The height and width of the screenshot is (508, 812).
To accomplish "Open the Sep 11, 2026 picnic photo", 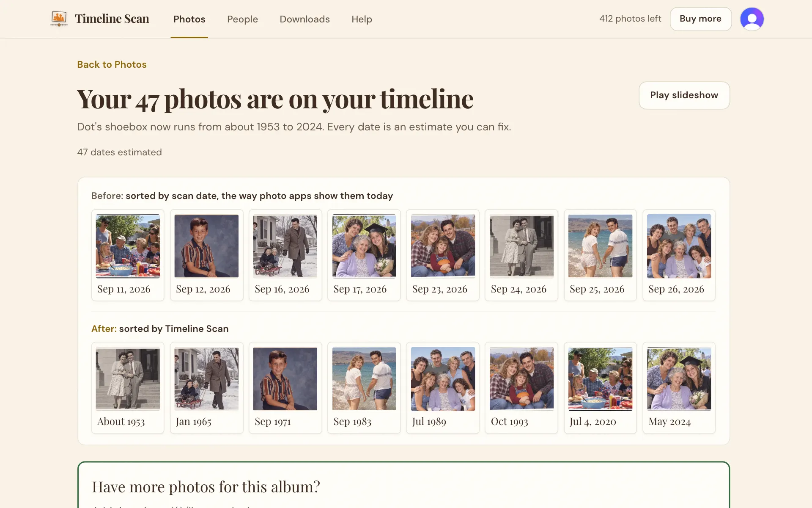I will pos(128,246).
